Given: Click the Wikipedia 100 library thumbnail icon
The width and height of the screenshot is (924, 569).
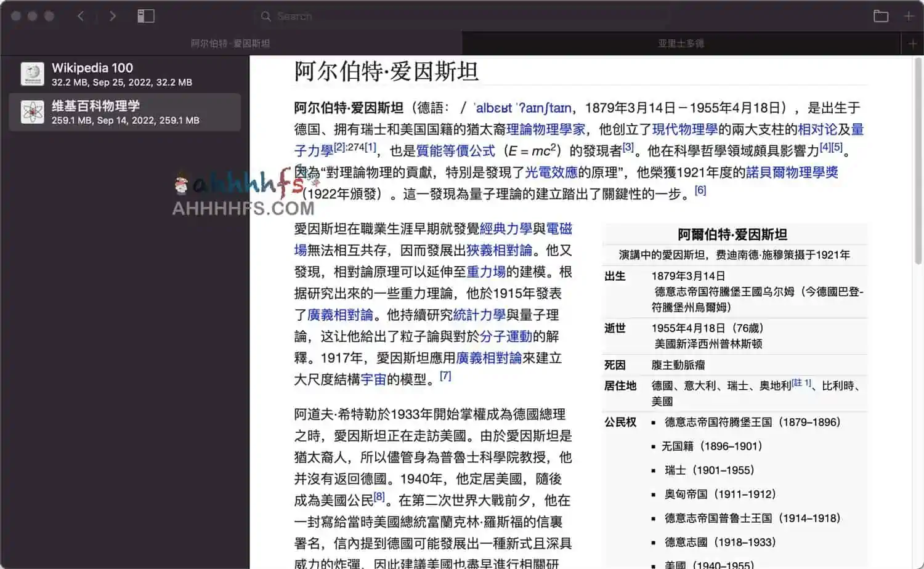Looking at the screenshot, I should click(31, 73).
